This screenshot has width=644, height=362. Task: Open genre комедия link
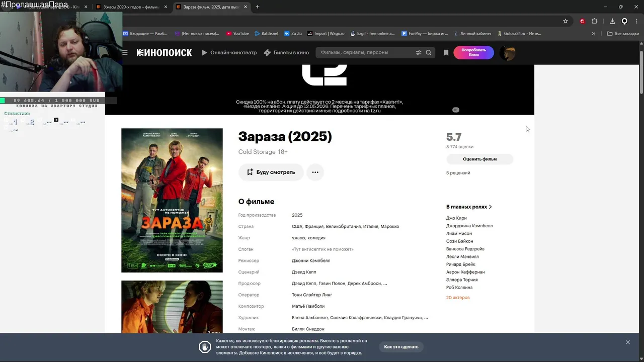316,238
